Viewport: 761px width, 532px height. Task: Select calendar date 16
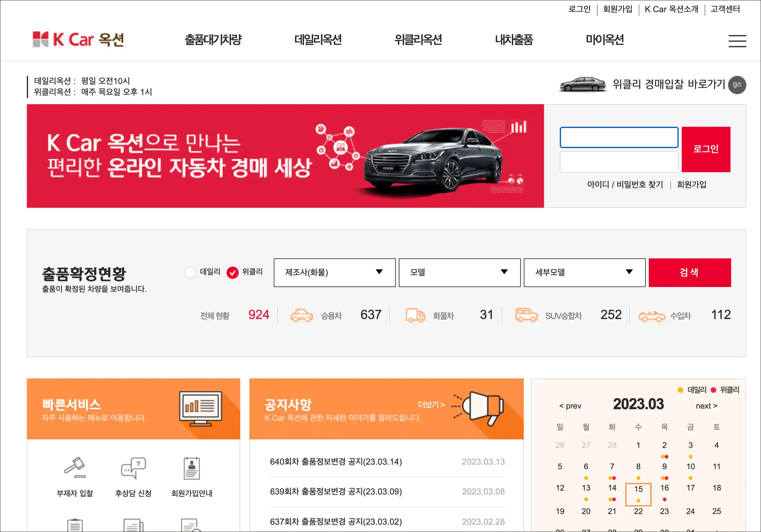[664, 488]
